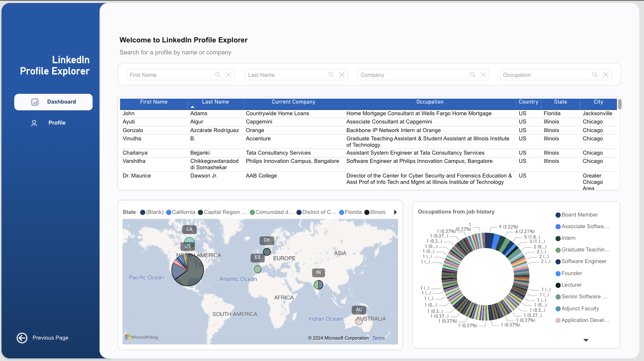Select Tata Consultancy Services company cell
Screen dimensions: 644x361
(278, 153)
